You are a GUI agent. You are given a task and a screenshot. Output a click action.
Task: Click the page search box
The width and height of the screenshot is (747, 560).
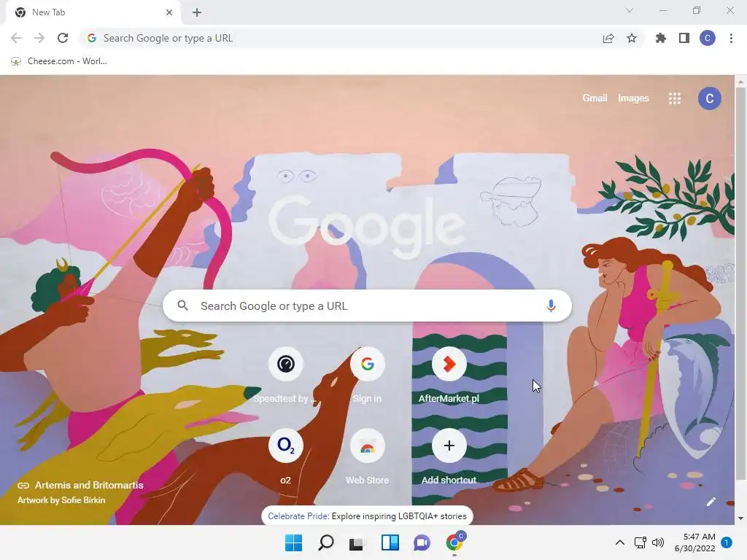click(x=367, y=306)
